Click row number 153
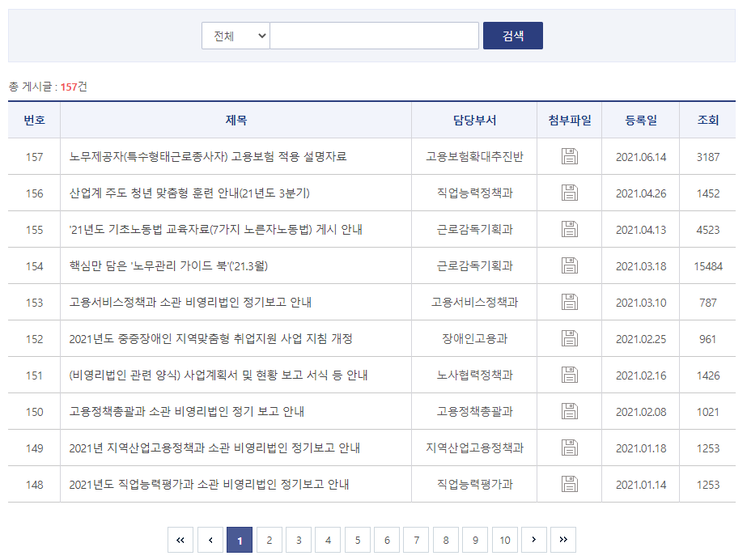Screen dimensions: 747x560 click(x=34, y=303)
